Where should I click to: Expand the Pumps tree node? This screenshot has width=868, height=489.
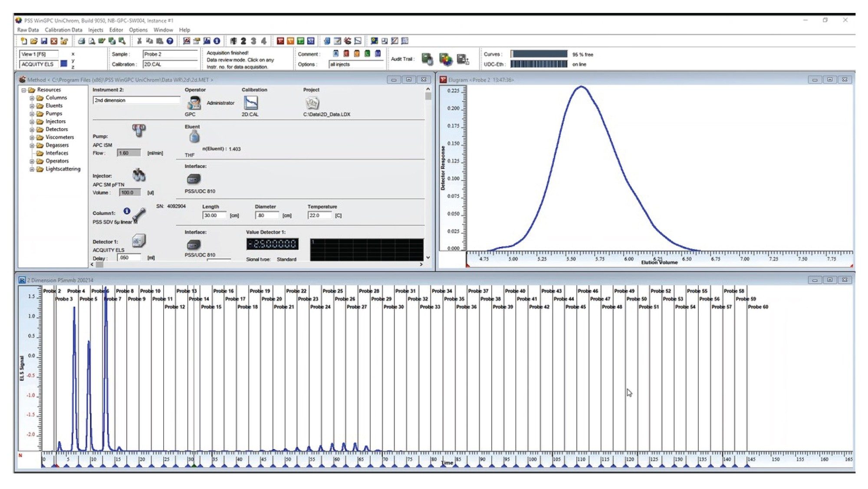coord(32,114)
